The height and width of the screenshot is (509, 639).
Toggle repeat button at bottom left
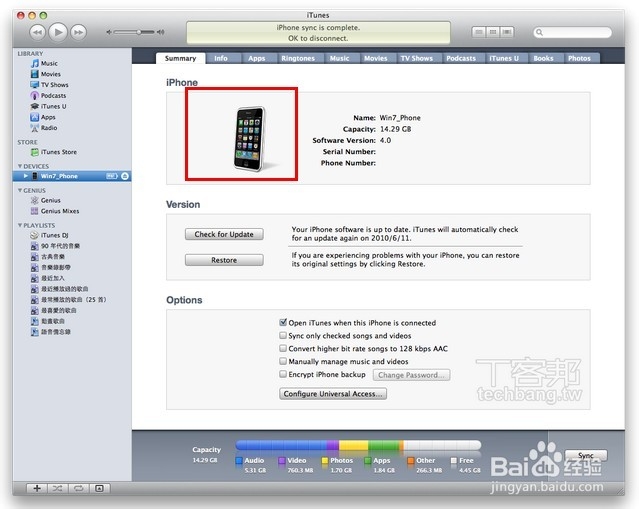[x=79, y=488]
